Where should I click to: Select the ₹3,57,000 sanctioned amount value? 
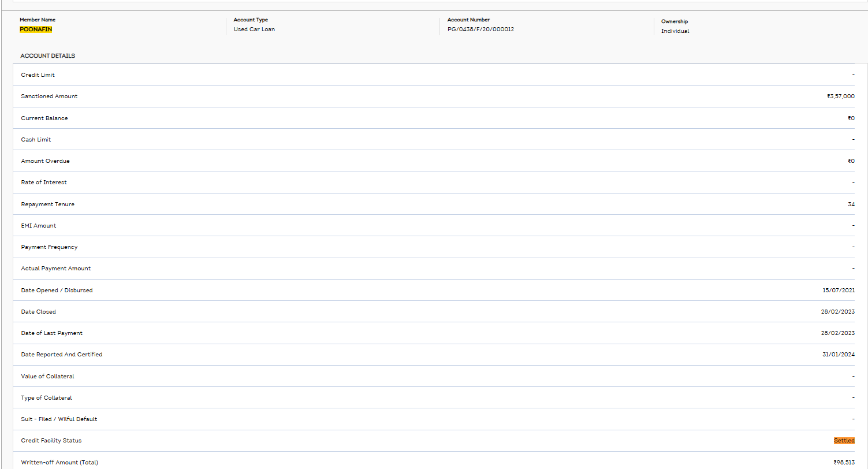click(840, 96)
